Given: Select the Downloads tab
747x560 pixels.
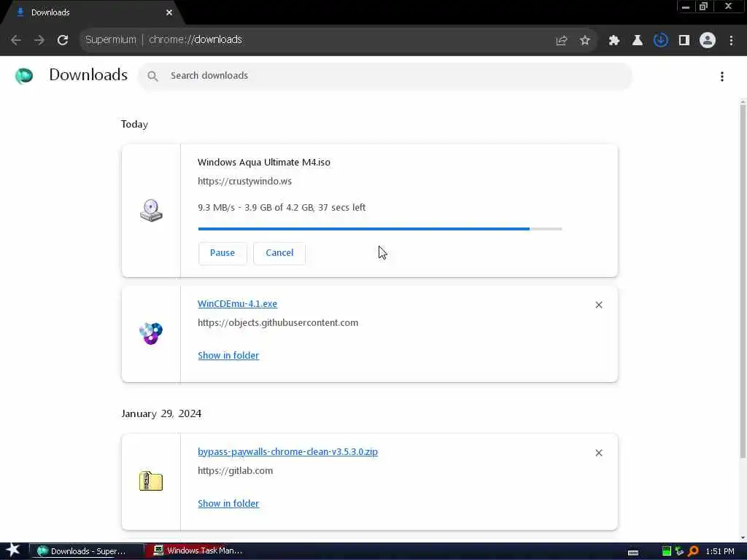Looking at the screenshot, I should pos(90,12).
